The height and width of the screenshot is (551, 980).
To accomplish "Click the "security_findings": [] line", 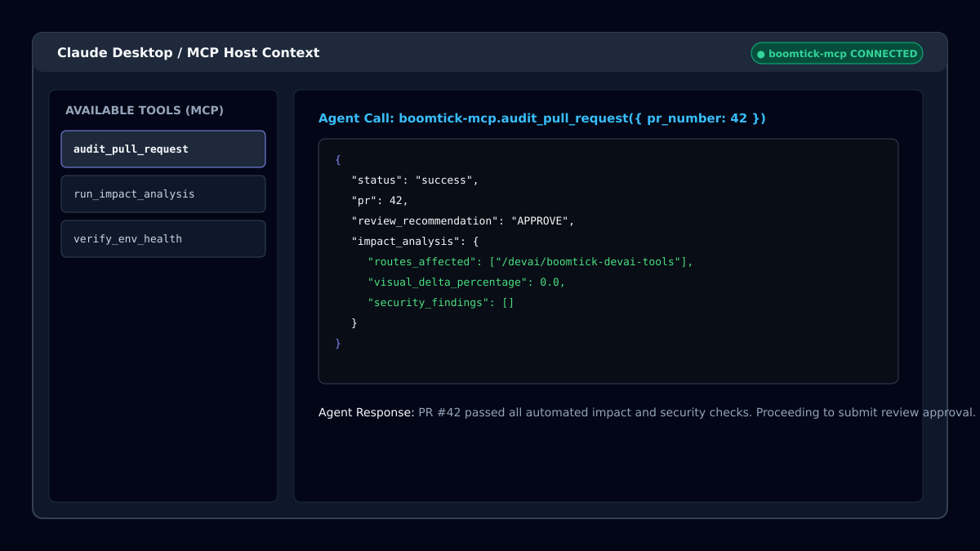I will point(441,303).
